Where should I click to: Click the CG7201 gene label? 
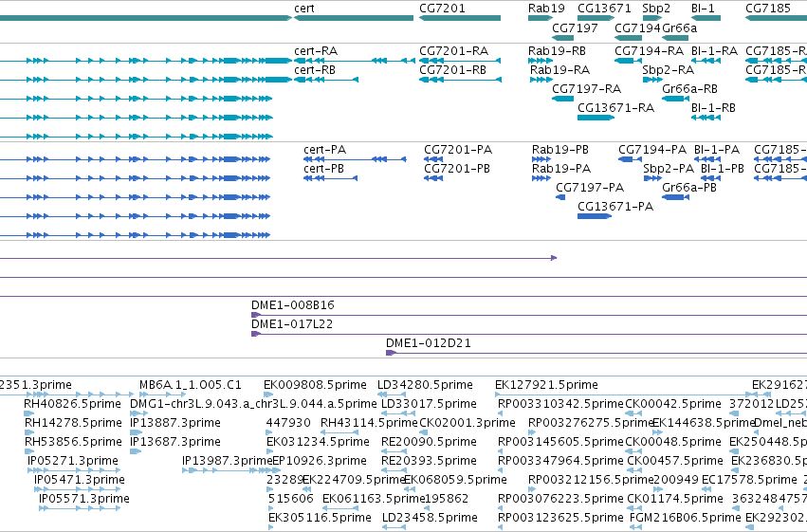point(442,9)
